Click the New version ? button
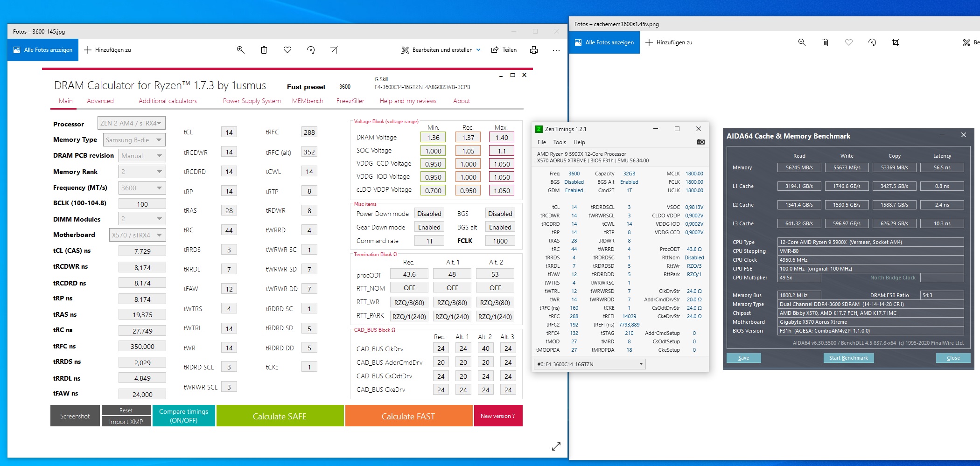The image size is (980, 466). [x=498, y=416]
